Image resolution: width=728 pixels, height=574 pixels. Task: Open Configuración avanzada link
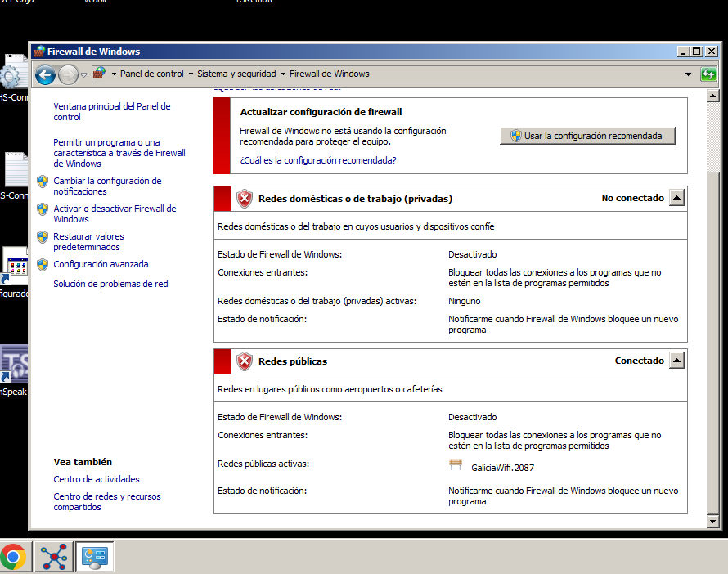(x=101, y=264)
